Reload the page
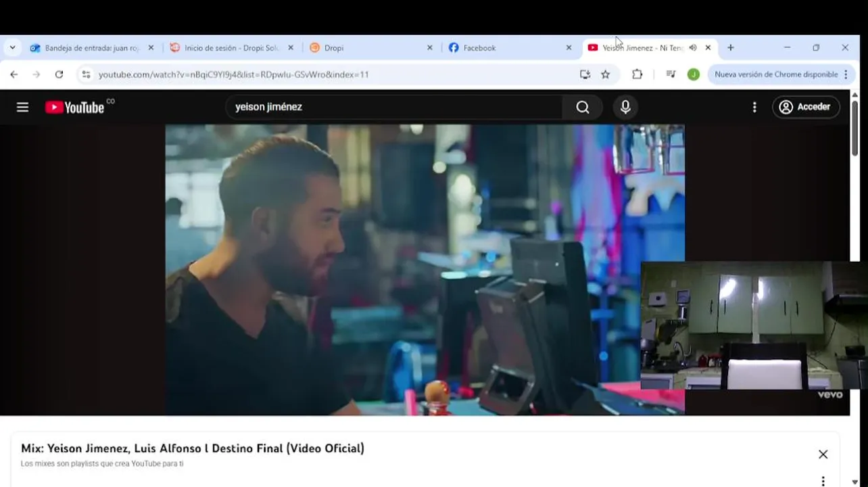The height and width of the screenshot is (487, 868). (x=59, y=74)
